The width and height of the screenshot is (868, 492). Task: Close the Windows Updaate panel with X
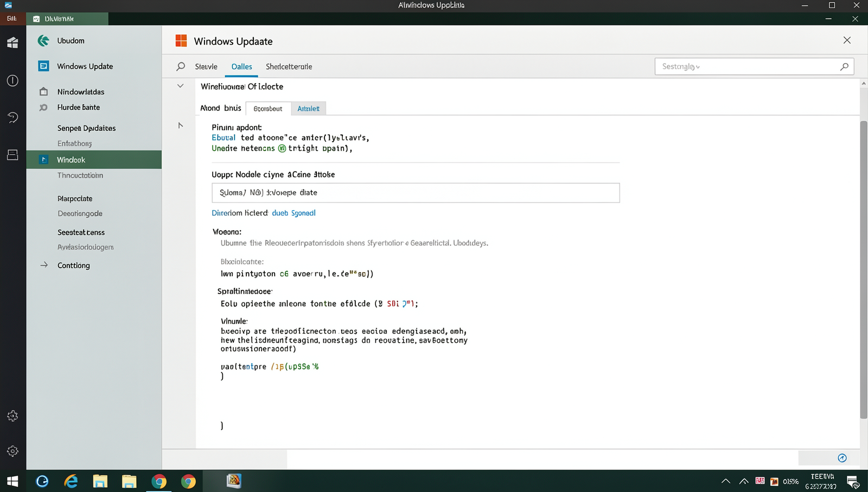coord(847,40)
